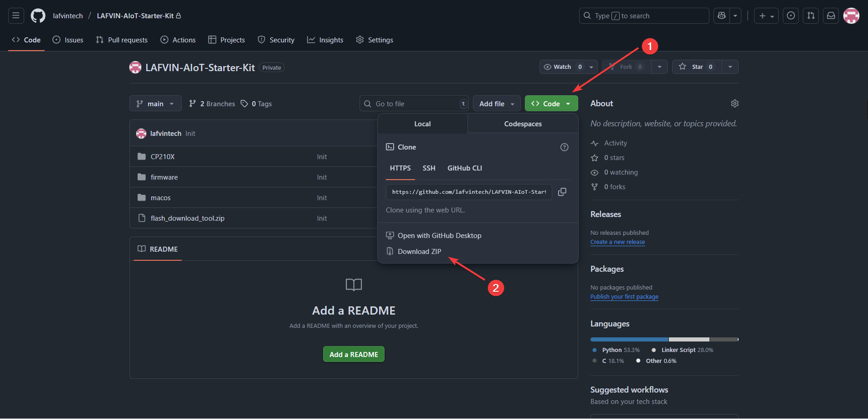Click the lafvintech commit author avatar
Image resolution: width=868 pixels, height=419 pixels.
click(141, 134)
